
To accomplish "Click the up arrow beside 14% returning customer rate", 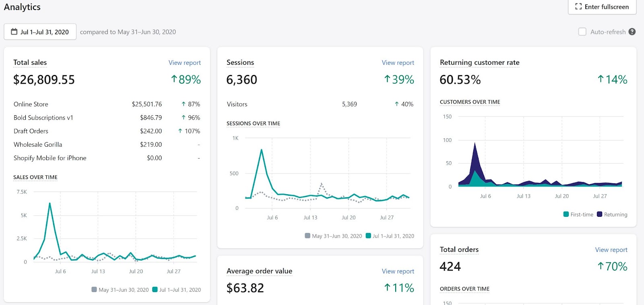I will (x=601, y=79).
